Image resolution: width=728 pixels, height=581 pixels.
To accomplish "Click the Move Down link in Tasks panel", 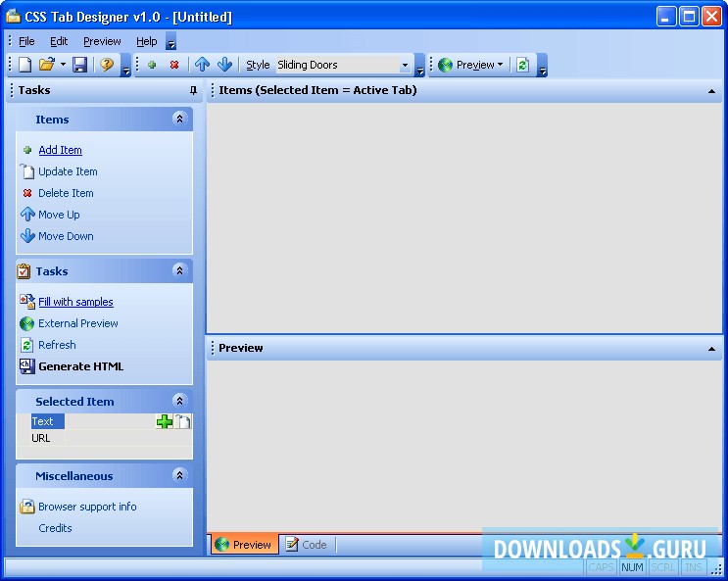I will coord(66,236).
